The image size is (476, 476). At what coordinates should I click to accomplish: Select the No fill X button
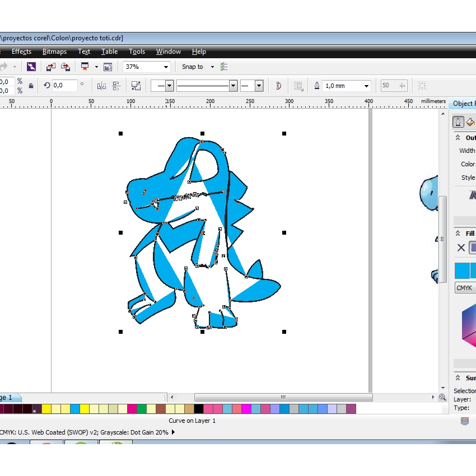click(x=461, y=248)
